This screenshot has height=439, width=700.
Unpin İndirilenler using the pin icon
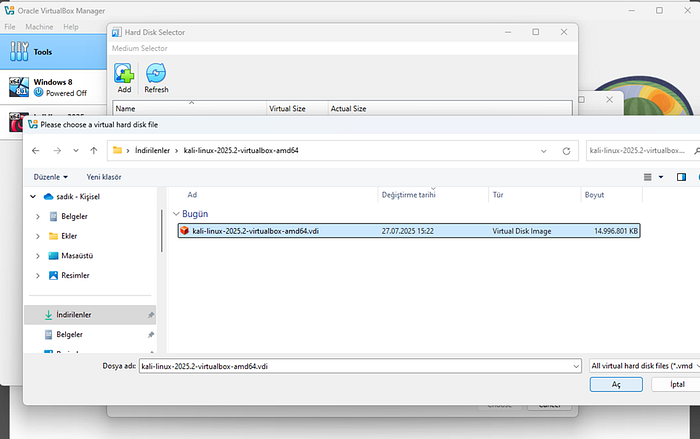coord(151,315)
